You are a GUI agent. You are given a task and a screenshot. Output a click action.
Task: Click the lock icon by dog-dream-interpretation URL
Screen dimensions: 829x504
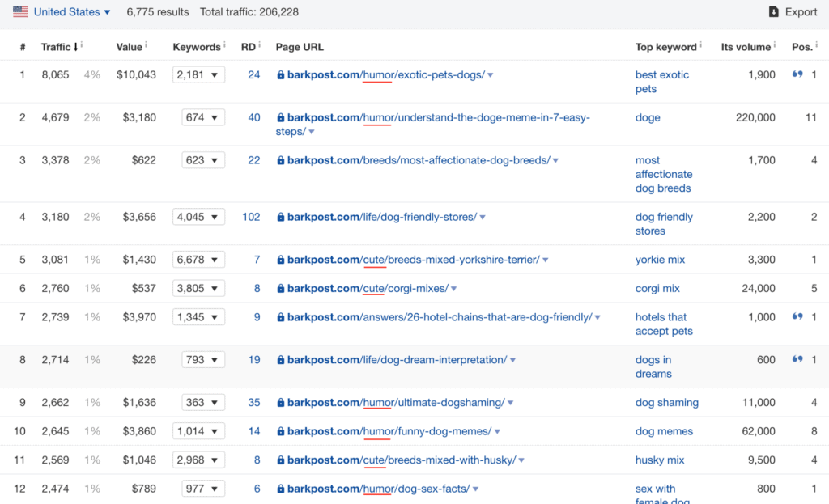click(281, 360)
